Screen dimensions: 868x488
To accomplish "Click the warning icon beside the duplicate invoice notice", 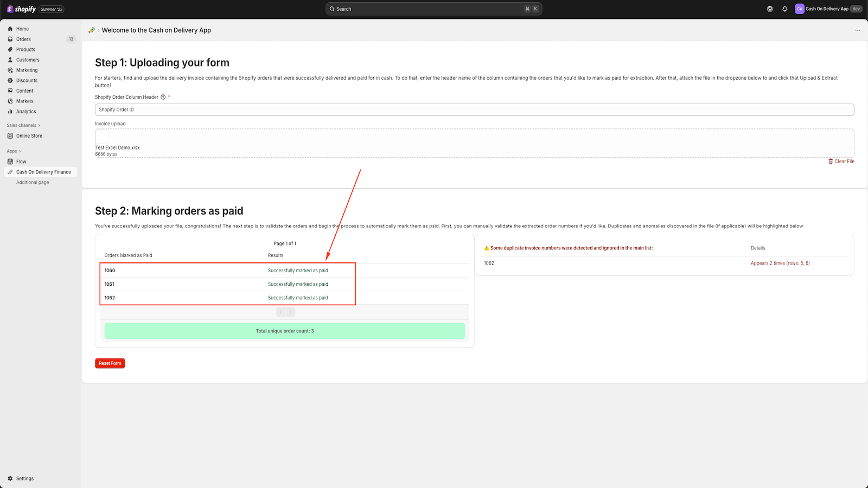I will 487,248.
